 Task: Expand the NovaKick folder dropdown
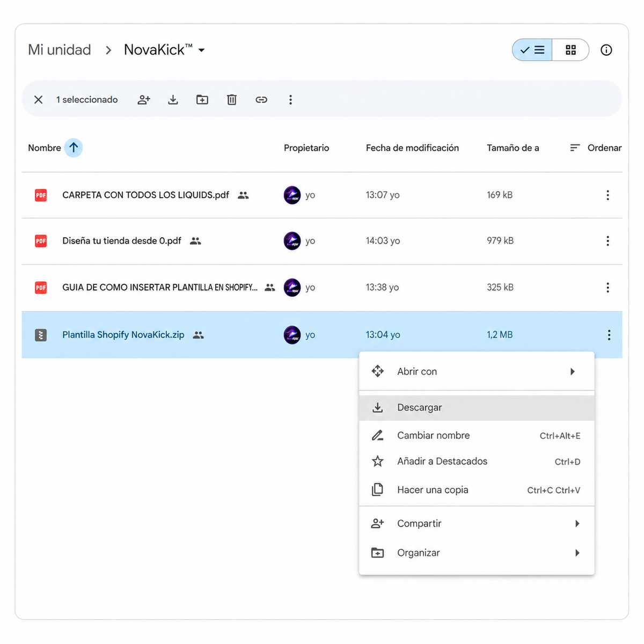(202, 50)
